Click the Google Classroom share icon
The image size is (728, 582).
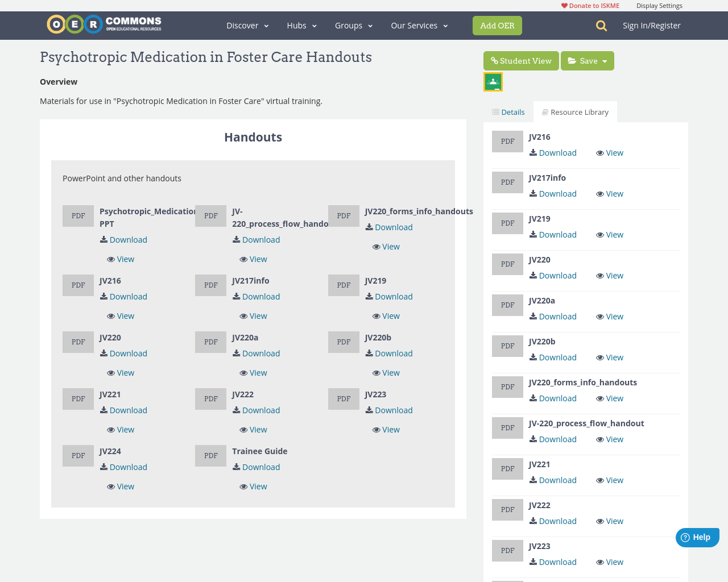[x=493, y=82]
